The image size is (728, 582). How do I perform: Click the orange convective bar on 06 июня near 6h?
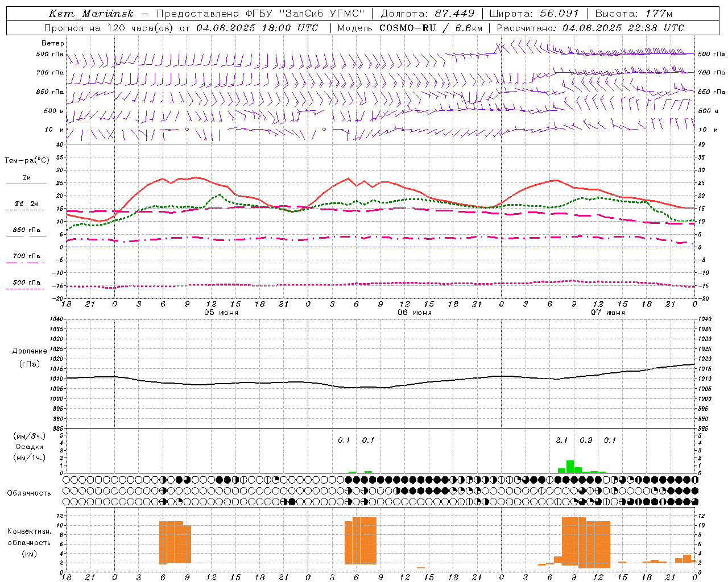361,541
